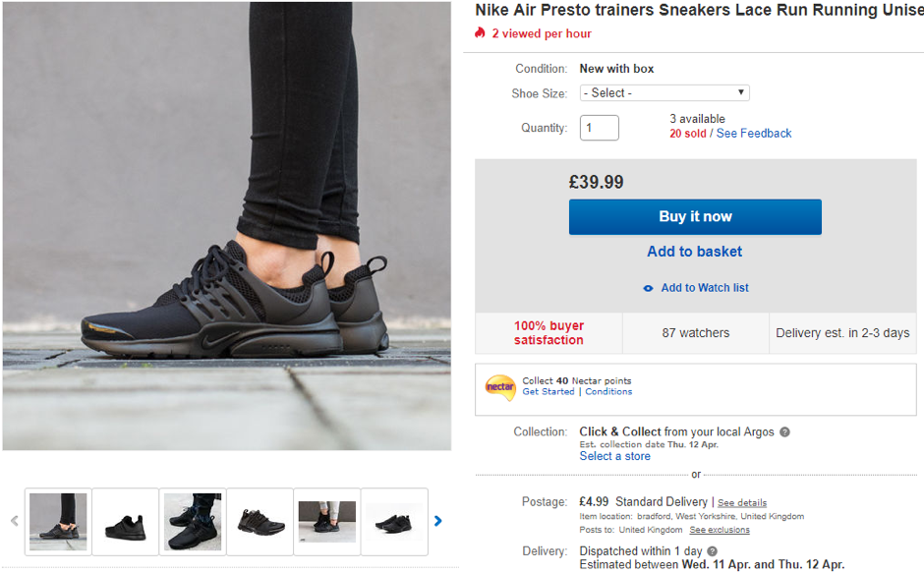The height and width of the screenshot is (574, 924).
Task: Click the previous arrow in the image carousel
Action: 14,521
